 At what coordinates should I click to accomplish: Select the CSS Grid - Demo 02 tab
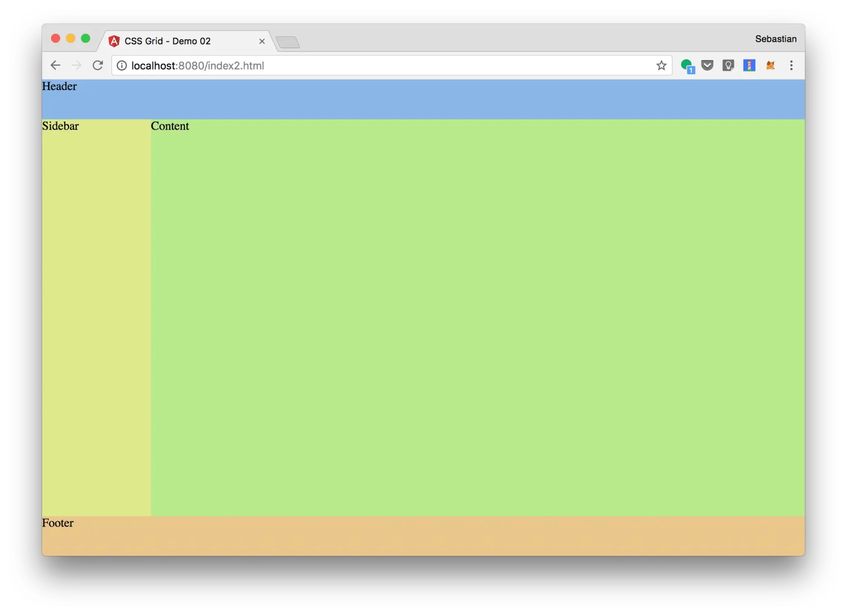click(187, 41)
